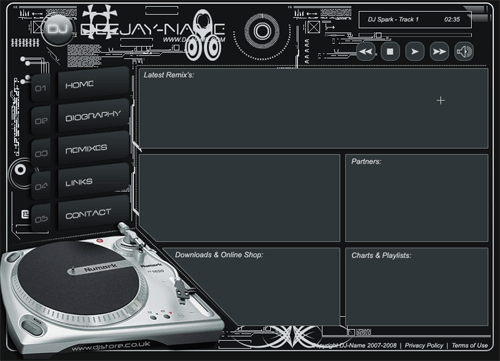
Task: Click the copyright DJ-Name 2007-2008 text
Action: click(x=355, y=345)
